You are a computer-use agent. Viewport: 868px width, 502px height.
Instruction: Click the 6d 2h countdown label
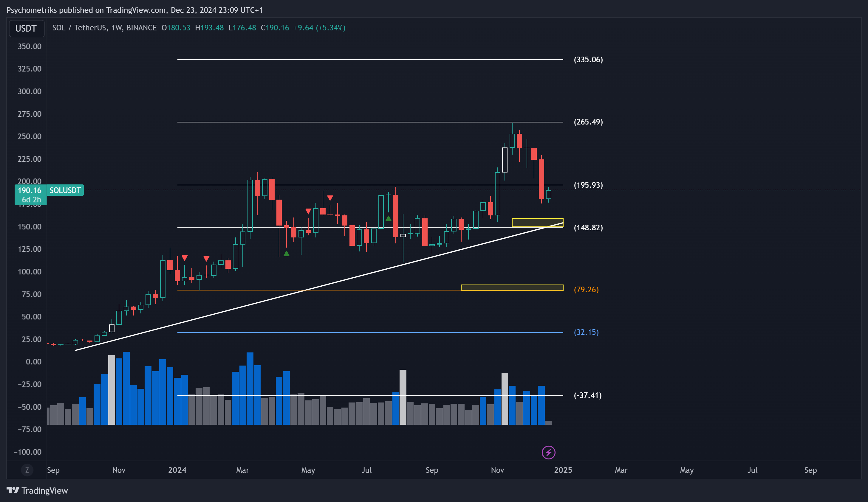(31, 200)
